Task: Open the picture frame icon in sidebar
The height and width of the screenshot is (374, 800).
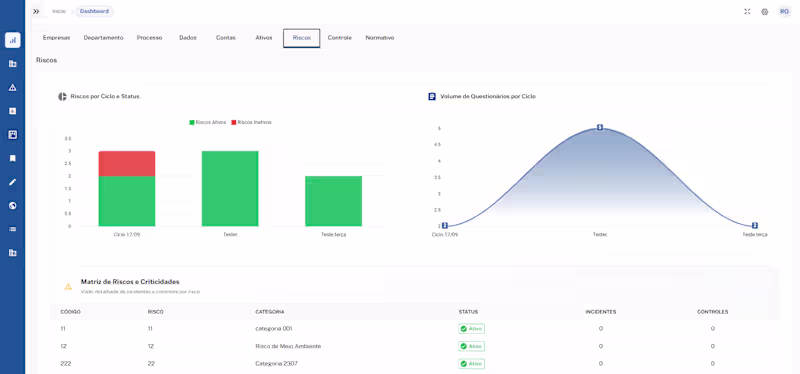Action: click(13, 135)
